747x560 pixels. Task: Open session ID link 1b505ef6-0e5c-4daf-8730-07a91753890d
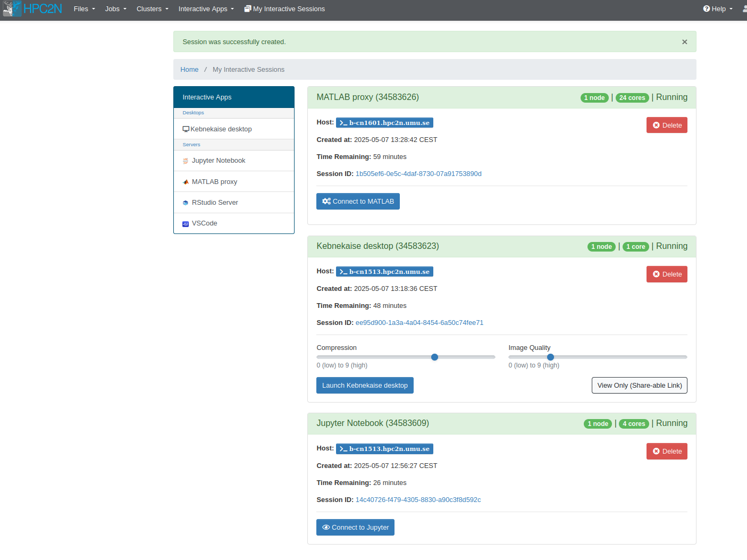[x=418, y=174]
